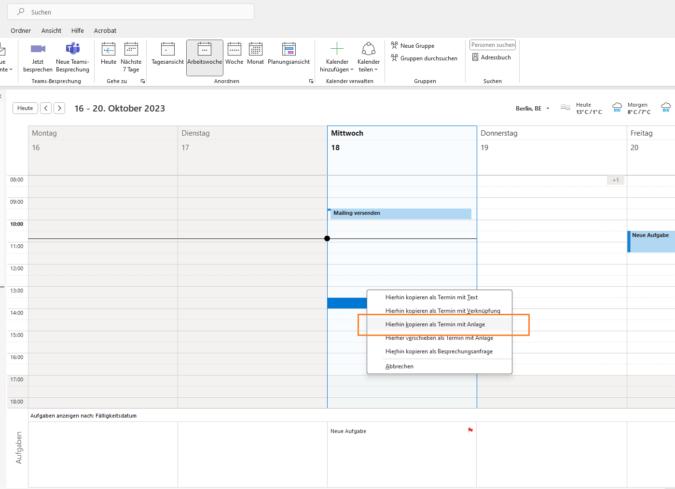The image size is (675, 489).
Task: Open the Adressbuch
Action: pos(492,57)
